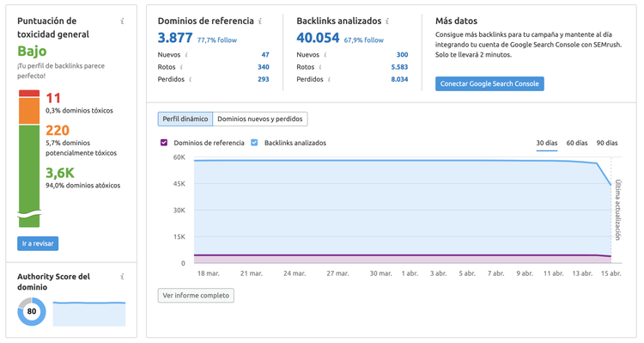
Task: Open the 47 new referring domains
Action: [x=265, y=55]
